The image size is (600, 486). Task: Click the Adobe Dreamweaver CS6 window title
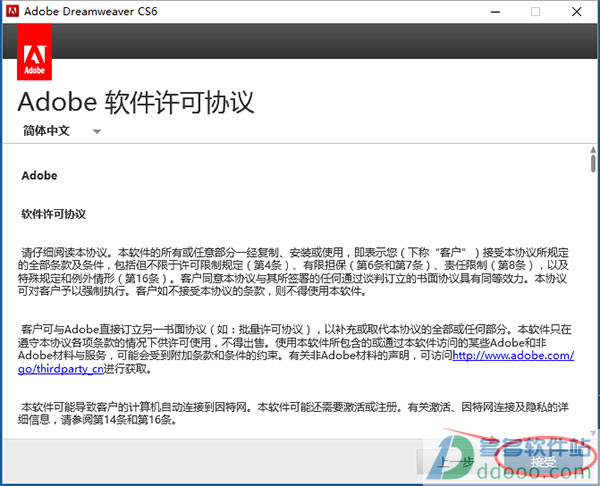[91, 11]
